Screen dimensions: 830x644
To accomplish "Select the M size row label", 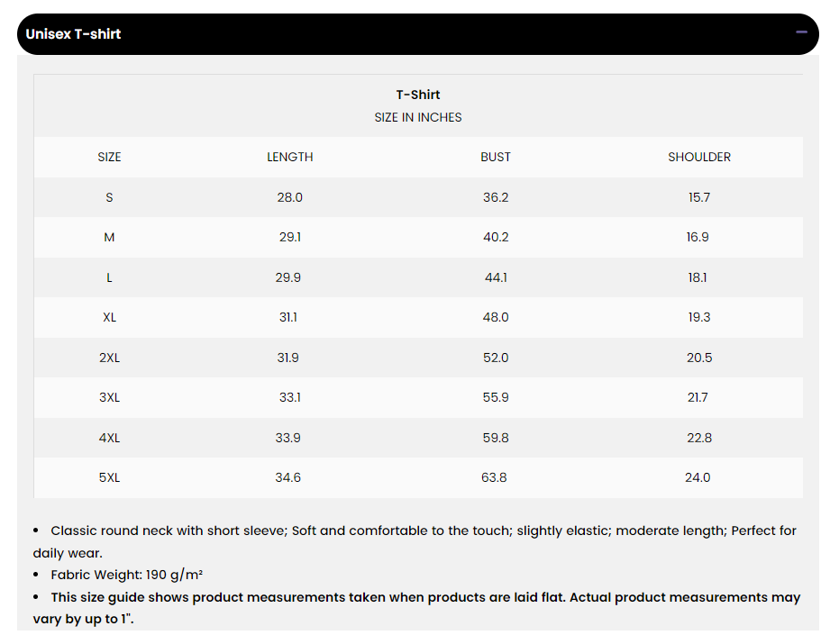I will (x=109, y=237).
